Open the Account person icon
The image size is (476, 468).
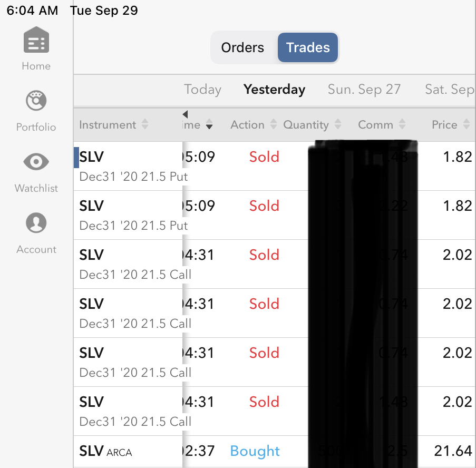coord(36,223)
